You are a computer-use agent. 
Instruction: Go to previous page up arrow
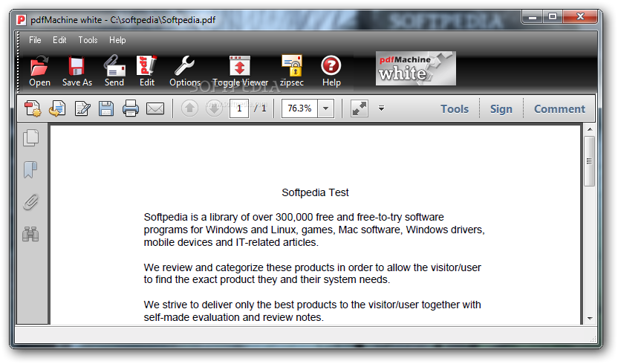189,108
